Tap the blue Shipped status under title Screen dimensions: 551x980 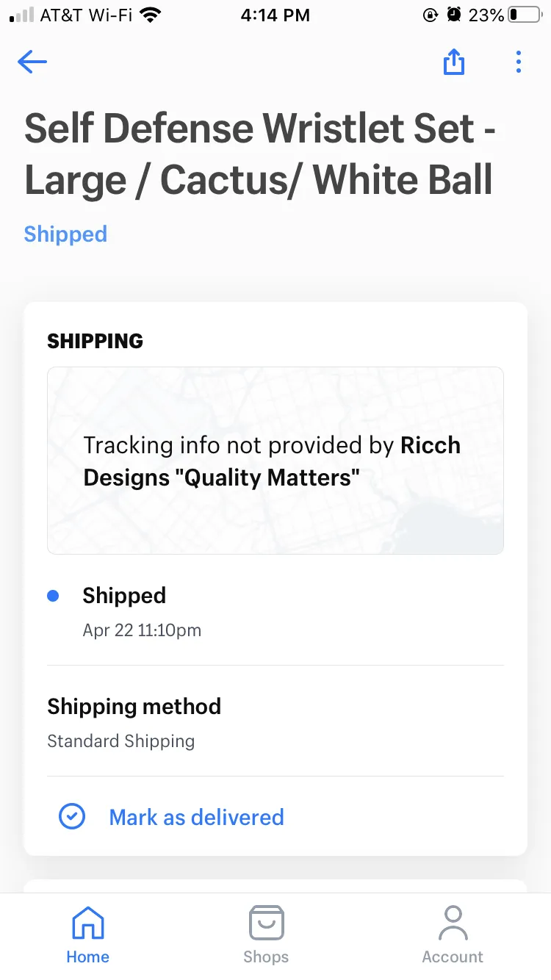coord(65,234)
